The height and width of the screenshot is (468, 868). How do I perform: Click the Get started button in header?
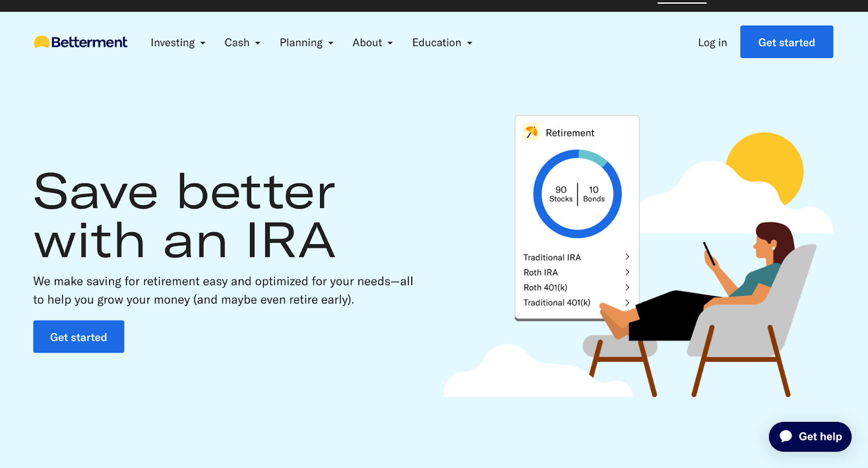tap(787, 42)
